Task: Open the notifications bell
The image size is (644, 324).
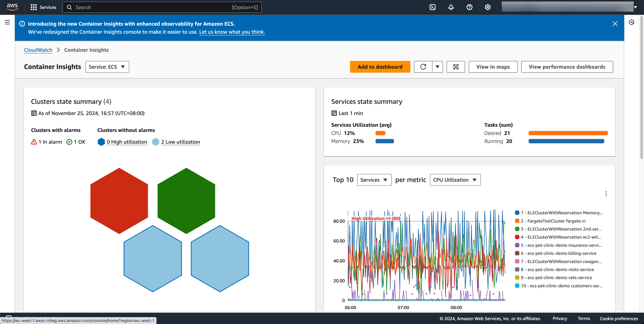Action: point(451,7)
